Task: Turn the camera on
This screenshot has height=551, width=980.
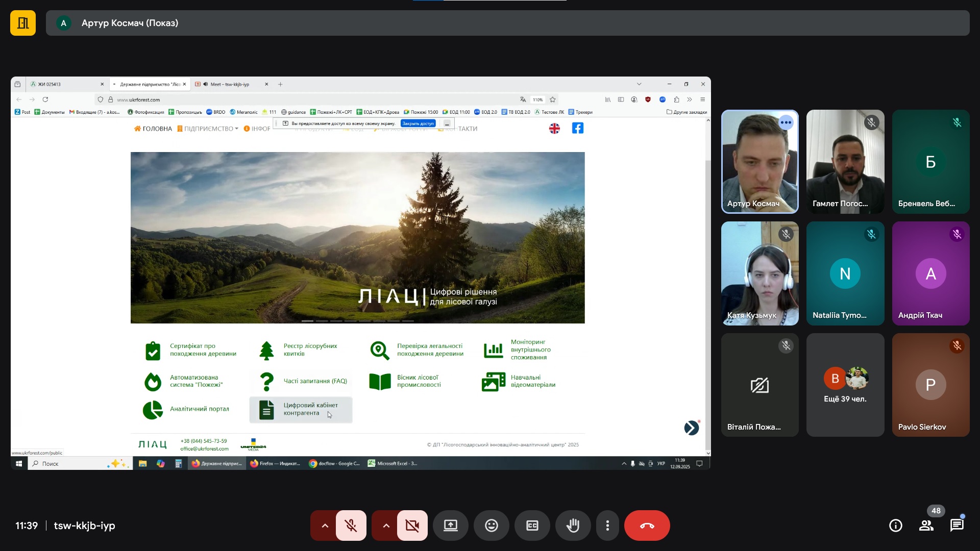Action: [x=412, y=525]
